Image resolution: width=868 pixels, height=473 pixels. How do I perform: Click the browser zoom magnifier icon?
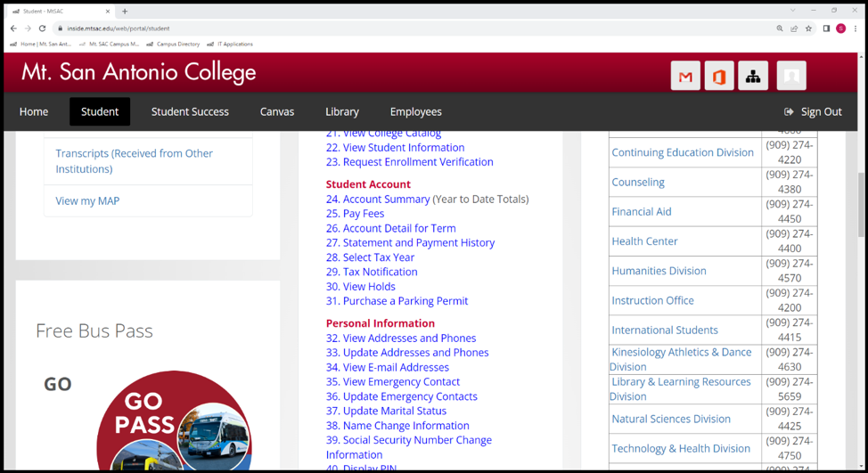pos(780,29)
